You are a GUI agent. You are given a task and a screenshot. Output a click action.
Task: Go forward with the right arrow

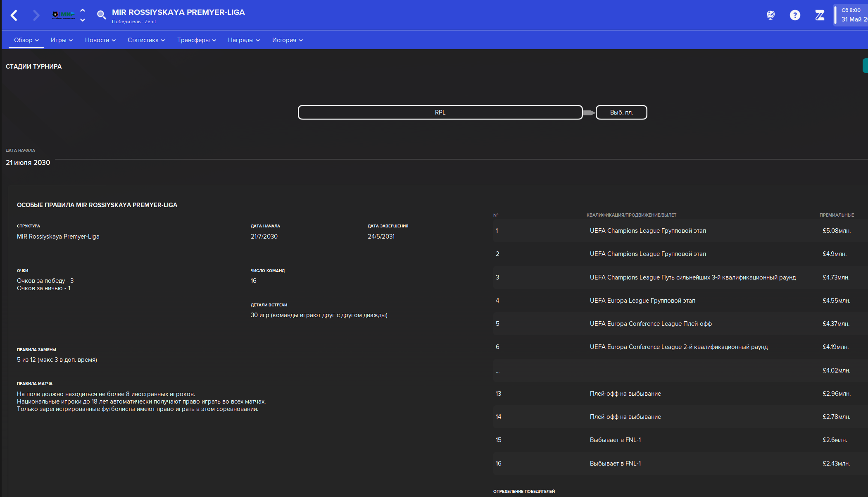[x=36, y=15]
